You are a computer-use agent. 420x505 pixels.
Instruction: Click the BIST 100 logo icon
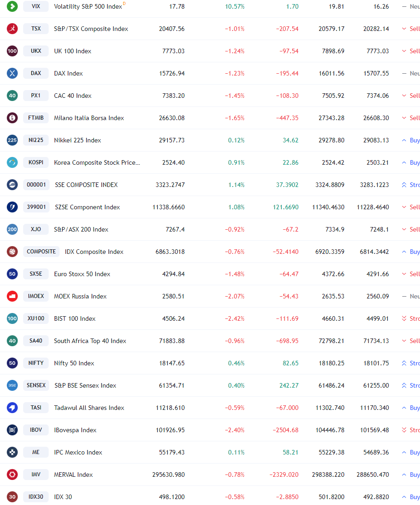[12, 318]
